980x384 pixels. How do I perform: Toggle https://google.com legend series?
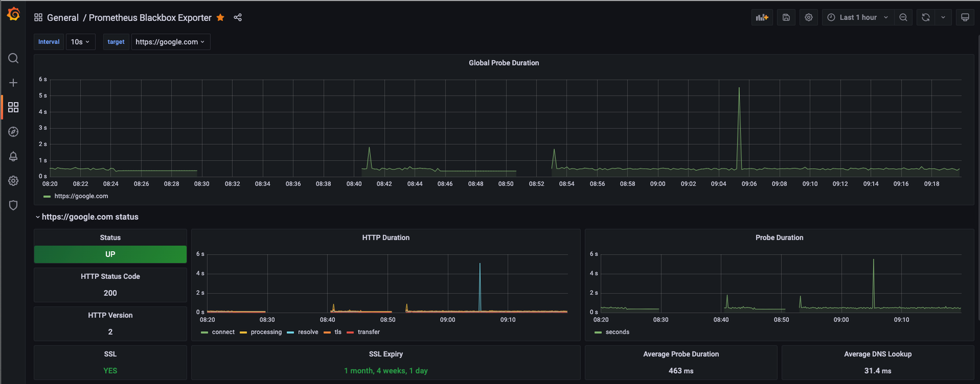click(81, 196)
